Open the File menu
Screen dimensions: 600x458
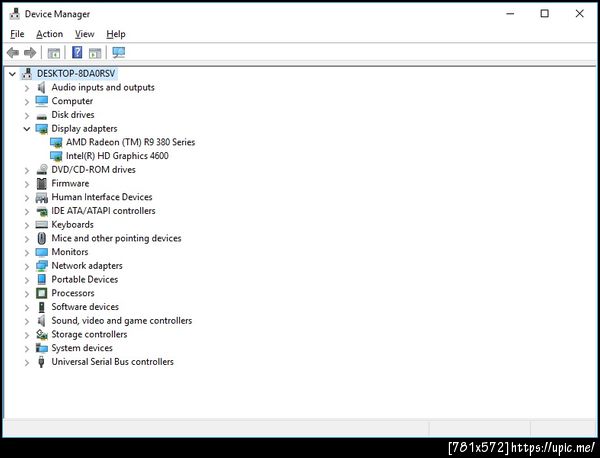tap(17, 34)
